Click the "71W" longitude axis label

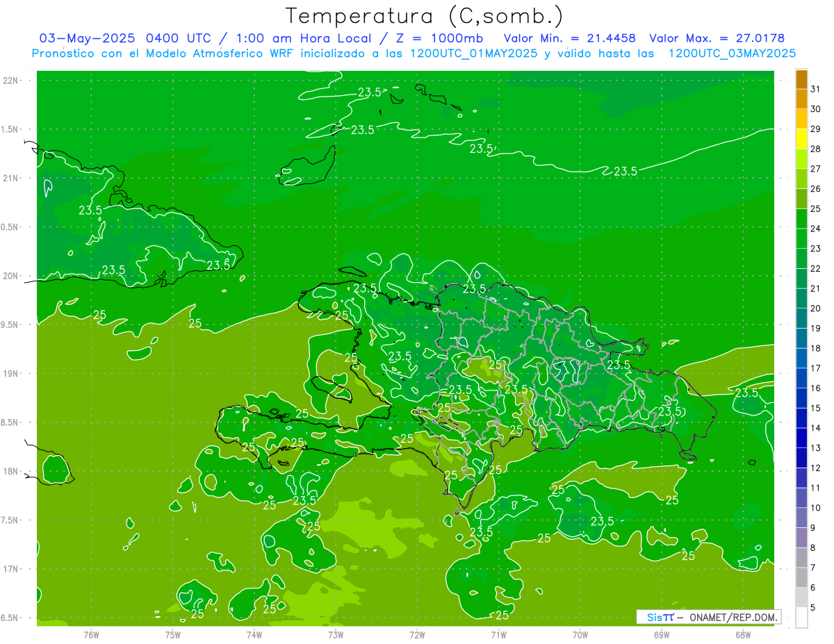(x=498, y=635)
